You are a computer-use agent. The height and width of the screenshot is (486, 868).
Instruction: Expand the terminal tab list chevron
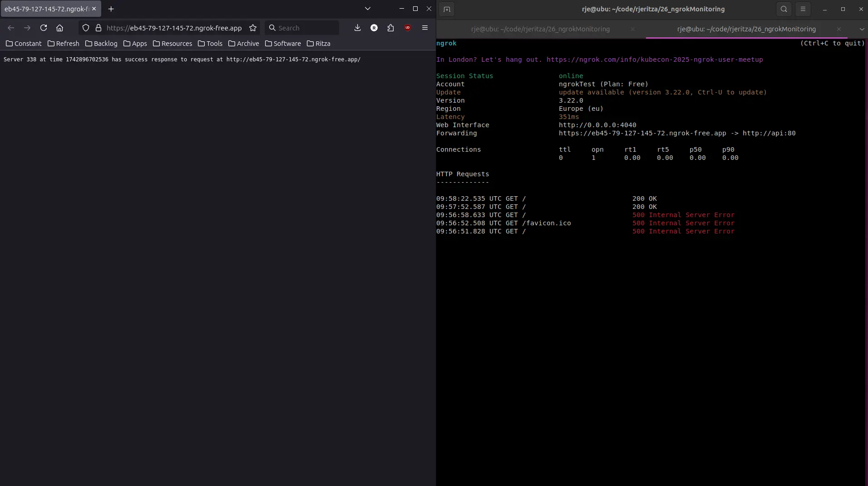[x=862, y=29]
